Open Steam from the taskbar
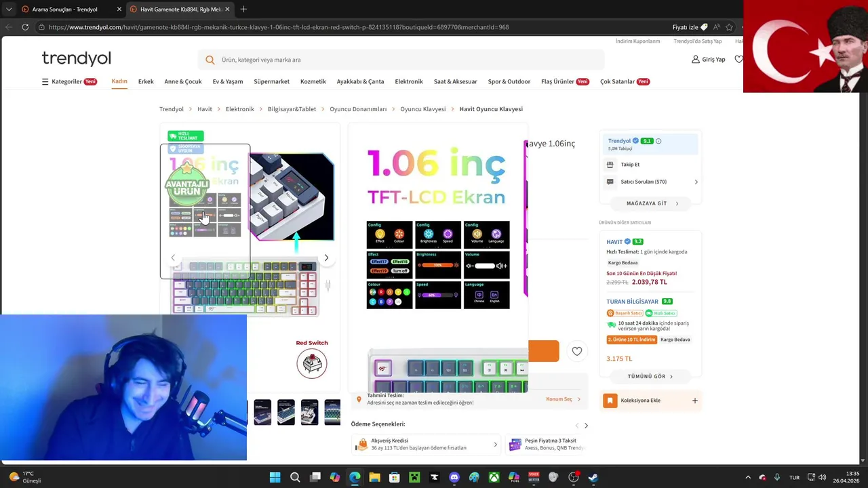The height and width of the screenshot is (488, 868). pyautogui.click(x=593, y=477)
